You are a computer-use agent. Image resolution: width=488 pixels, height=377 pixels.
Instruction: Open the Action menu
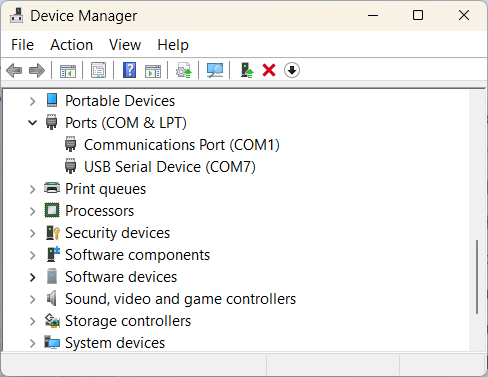tap(71, 45)
